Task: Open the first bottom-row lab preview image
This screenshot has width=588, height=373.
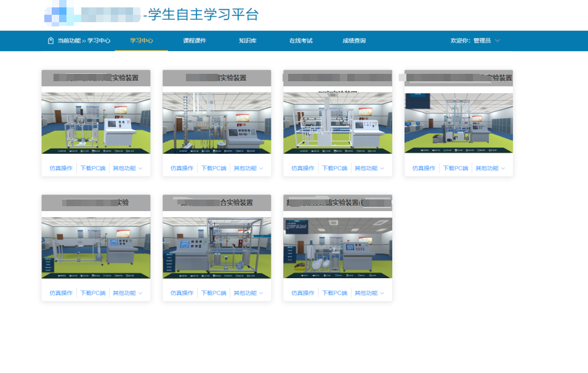Action: [x=96, y=247]
